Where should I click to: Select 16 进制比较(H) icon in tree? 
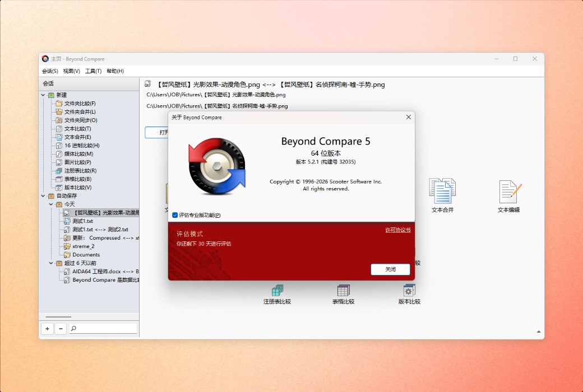click(x=59, y=146)
